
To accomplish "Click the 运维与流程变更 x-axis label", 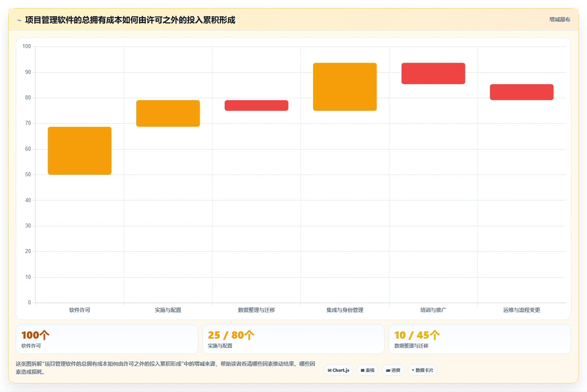I will click(522, 310).
